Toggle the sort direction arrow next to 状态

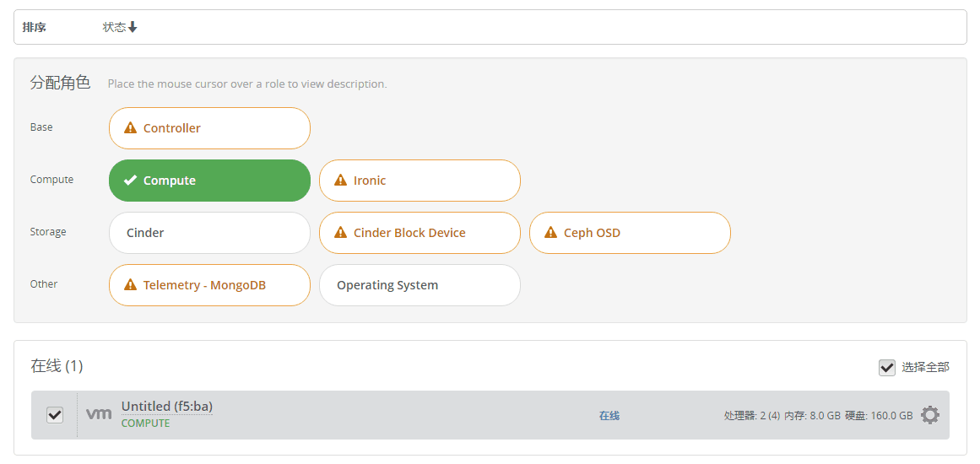(133, 27)
